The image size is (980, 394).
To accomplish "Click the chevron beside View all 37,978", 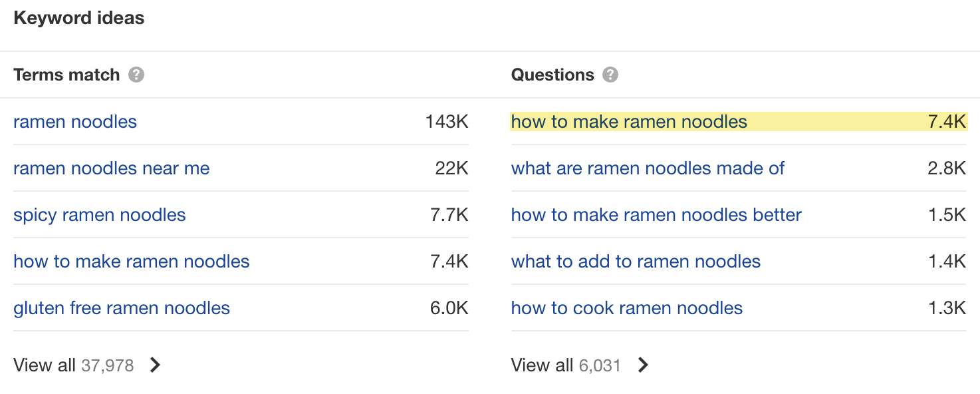I will 154,365.
